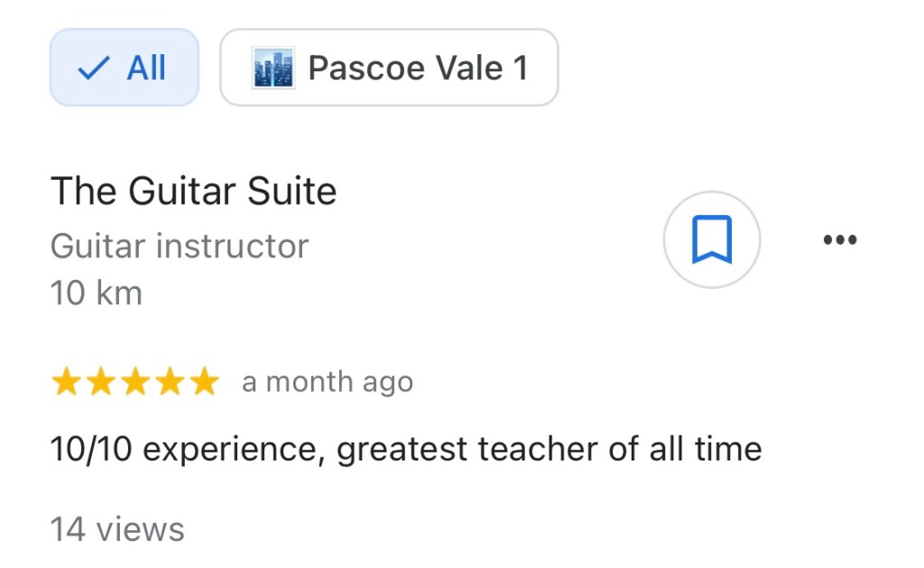Click the 'Pascoe Vale 1' chip label text
This screenshot has width=924, height=568.
tap(418, 68)
